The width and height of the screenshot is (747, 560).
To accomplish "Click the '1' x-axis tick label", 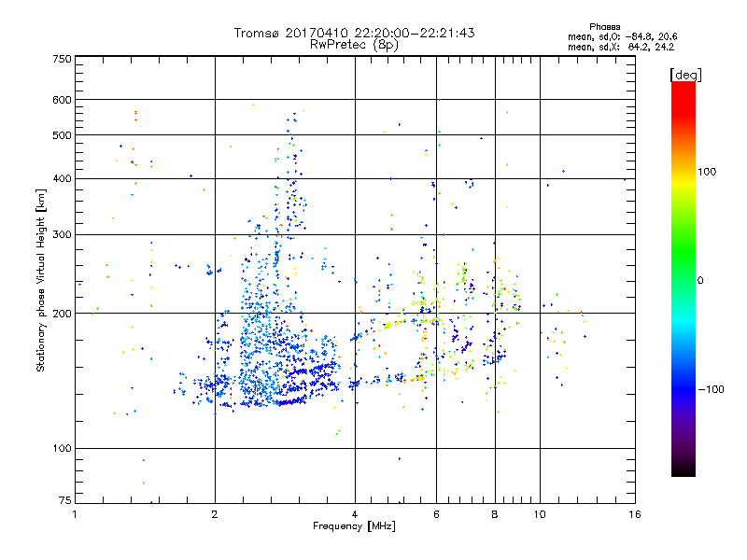I will tap(75, 514).
